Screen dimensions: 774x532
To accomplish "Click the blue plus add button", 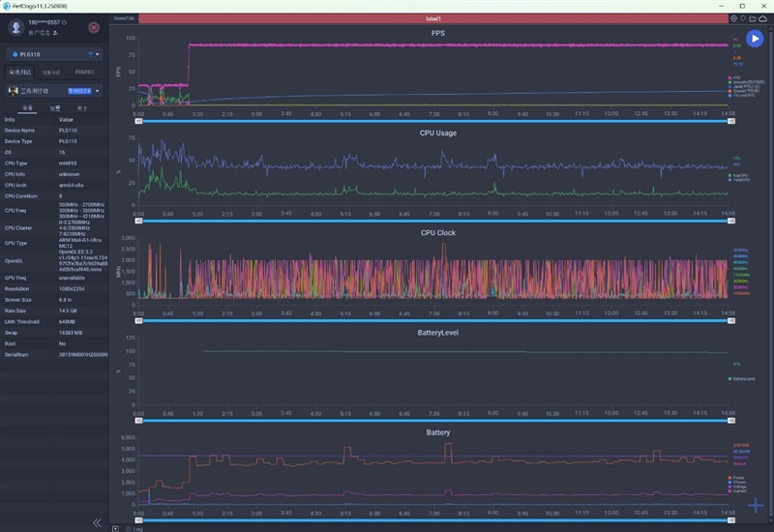I will coord(756,506).
